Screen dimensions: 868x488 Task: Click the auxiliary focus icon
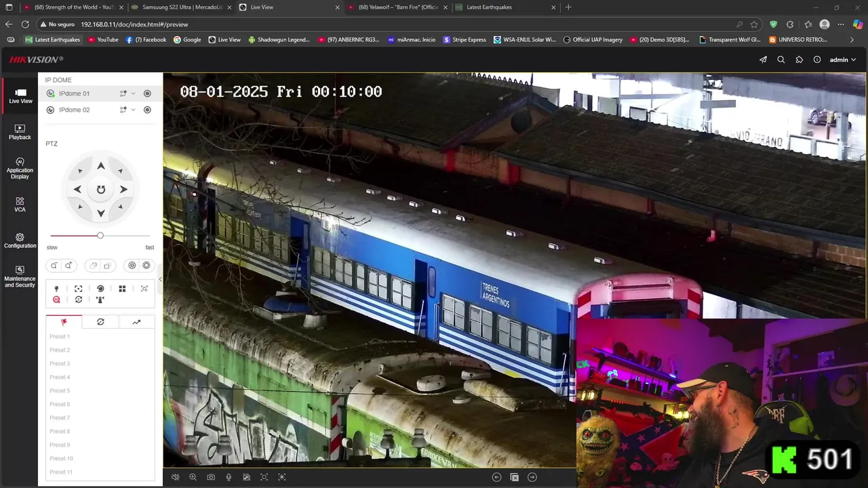tap(79, 289)
